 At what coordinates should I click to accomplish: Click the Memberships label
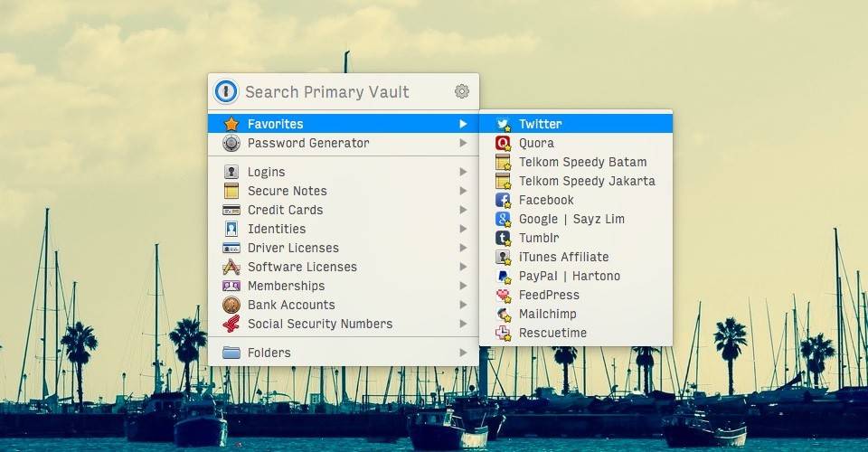pyautogui.click(x=287, y=286)
